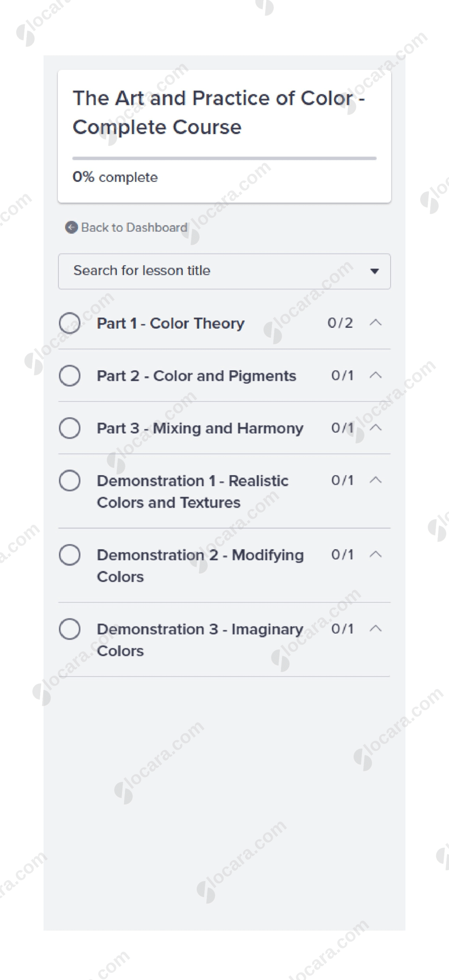449x980 pixels.
Task: Collapse Demonstration 2 section chevron
Action: pos(376,554)
